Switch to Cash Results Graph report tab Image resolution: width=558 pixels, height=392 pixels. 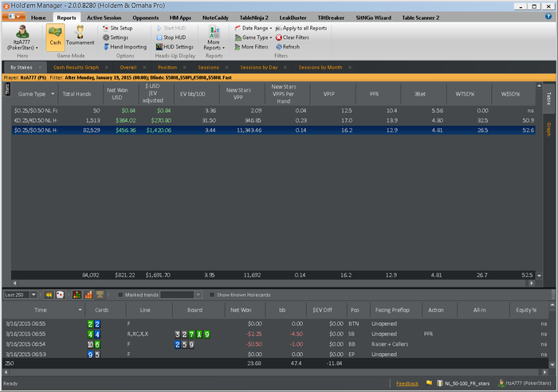77,67
